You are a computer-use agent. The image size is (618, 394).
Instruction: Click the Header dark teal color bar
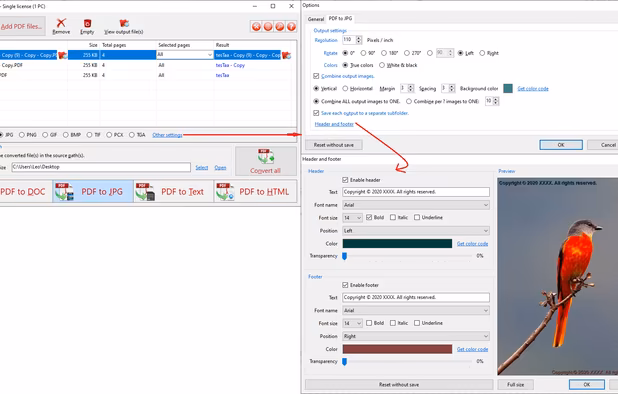coord(397,243)
